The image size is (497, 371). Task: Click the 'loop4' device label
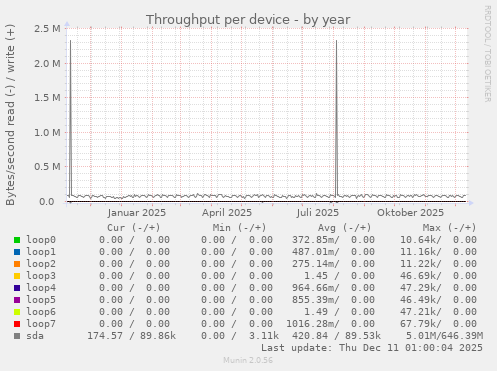point(41,288)
